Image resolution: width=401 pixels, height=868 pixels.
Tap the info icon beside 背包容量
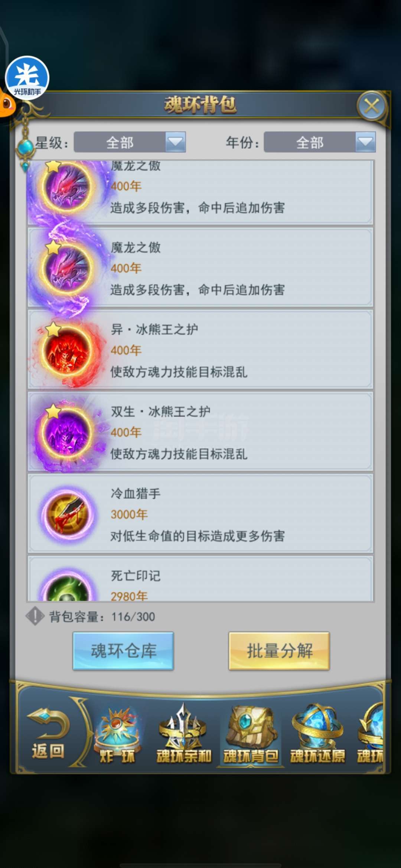coord(35,616)
